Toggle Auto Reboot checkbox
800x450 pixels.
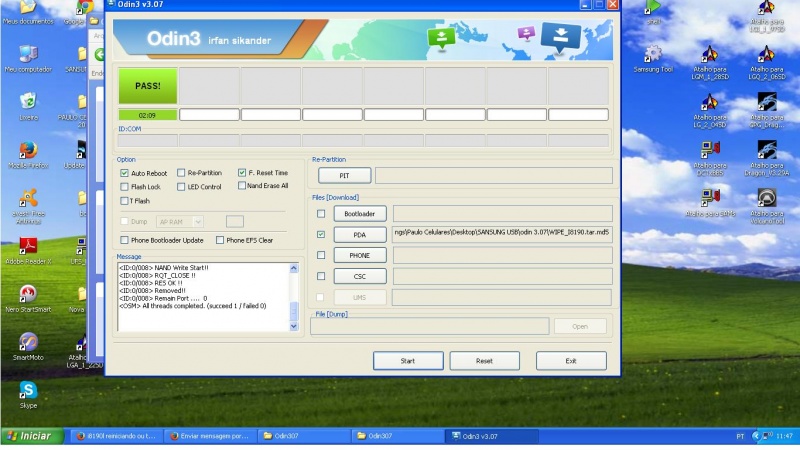coord(124,173)
